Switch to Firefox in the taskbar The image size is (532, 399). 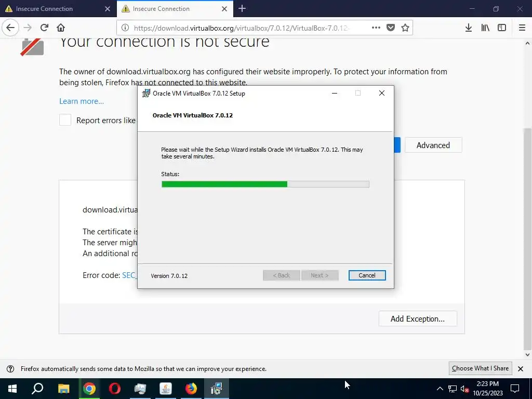(191, 389)
